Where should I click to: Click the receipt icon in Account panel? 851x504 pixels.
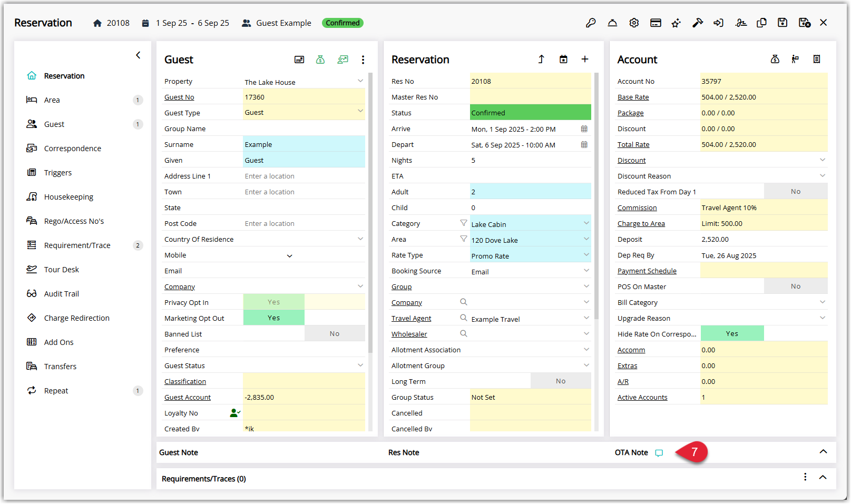tap(817, 59)
